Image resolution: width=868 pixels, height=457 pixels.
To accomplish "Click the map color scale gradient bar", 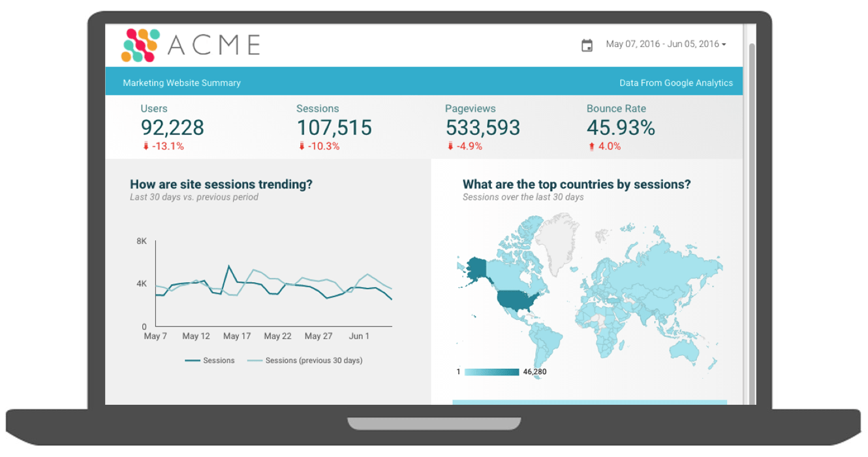I will pyautogui.click(x=491, y=372).
